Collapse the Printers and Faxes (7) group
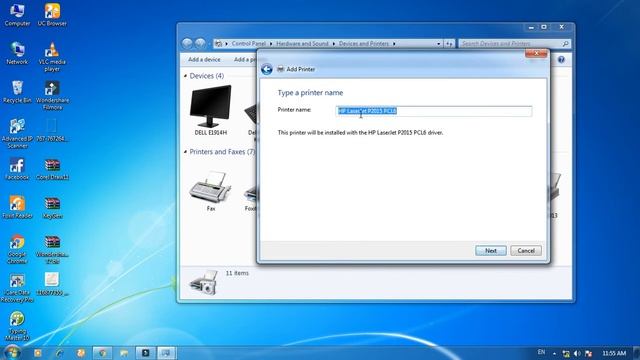Image resolution: width=640 pixels, height=360 pixels. (186, 152)
